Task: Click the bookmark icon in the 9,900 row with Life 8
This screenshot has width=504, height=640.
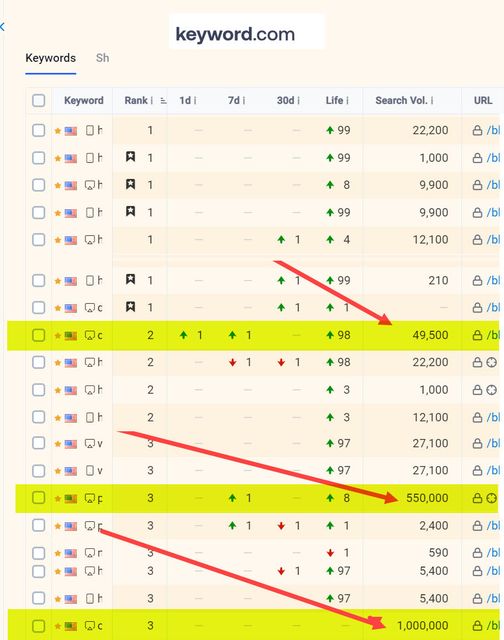Action: point(131,184)
